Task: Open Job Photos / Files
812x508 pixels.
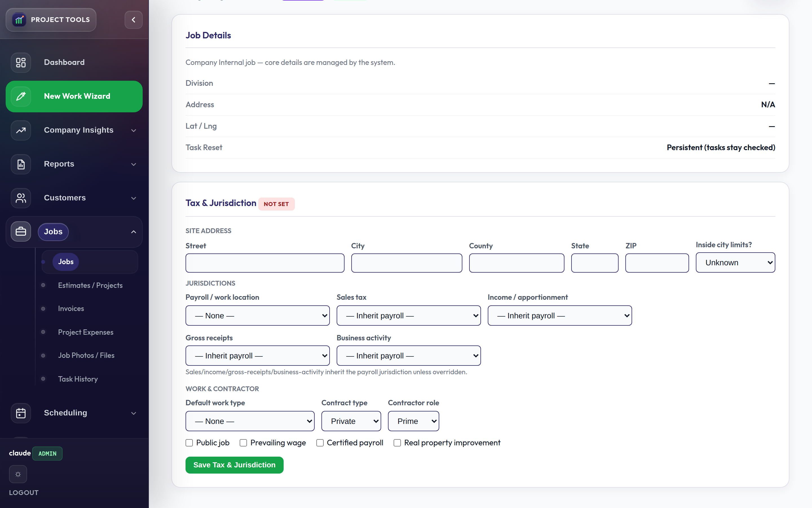Action: [86, 356]
